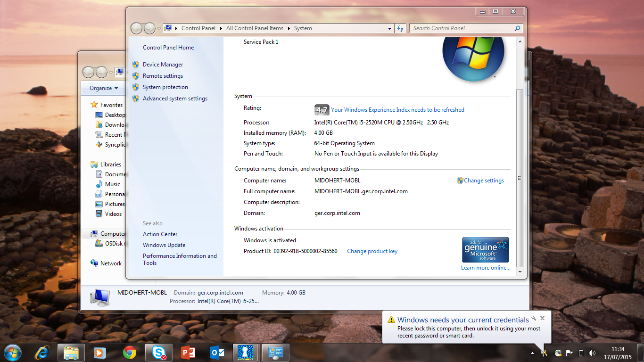Launch Windows Media Player from taskbar
Image resolution: width=644 pixels, height=362 pixels.
point(100,353)
